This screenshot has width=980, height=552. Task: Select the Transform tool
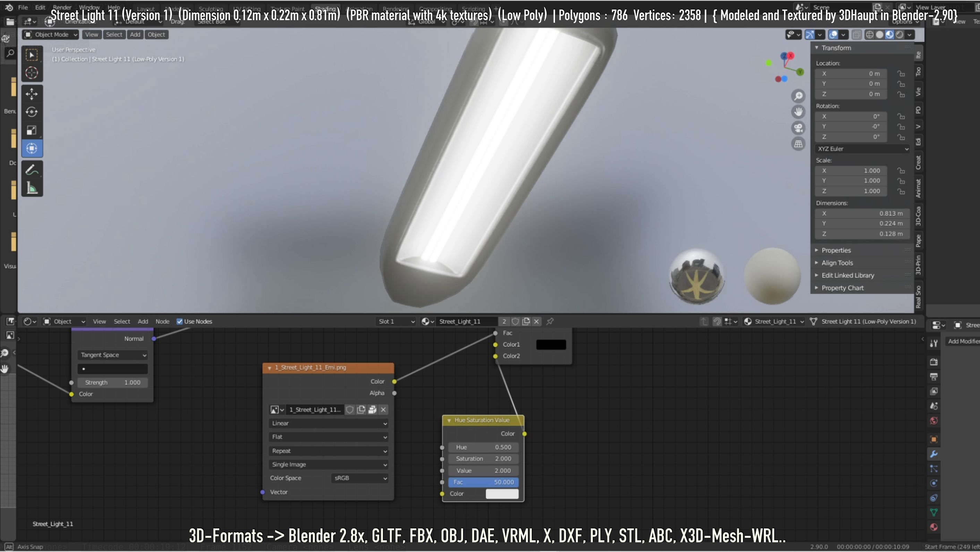click(x=32, y=149)
